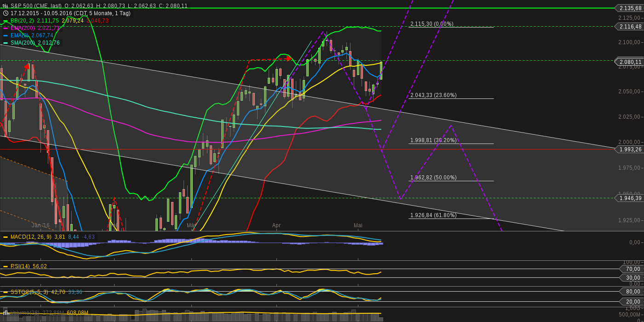Click the 1.925,00 price axis label

point(629,220)
